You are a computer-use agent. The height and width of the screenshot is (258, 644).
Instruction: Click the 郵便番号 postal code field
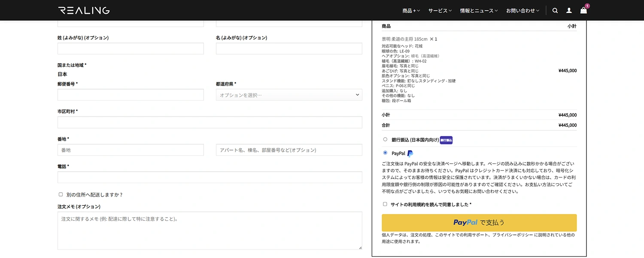[x=131, y=95]
